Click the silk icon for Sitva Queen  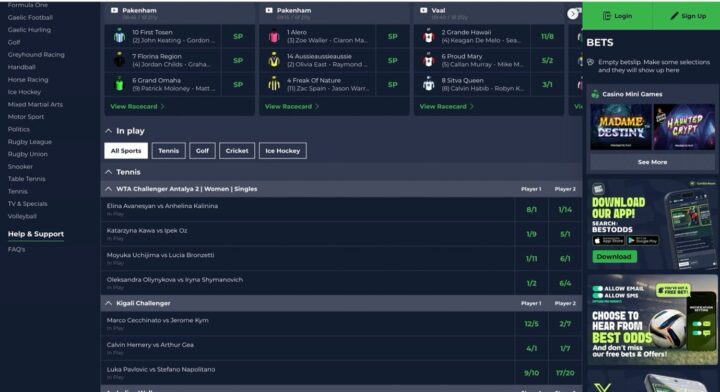tap(429, 84)
